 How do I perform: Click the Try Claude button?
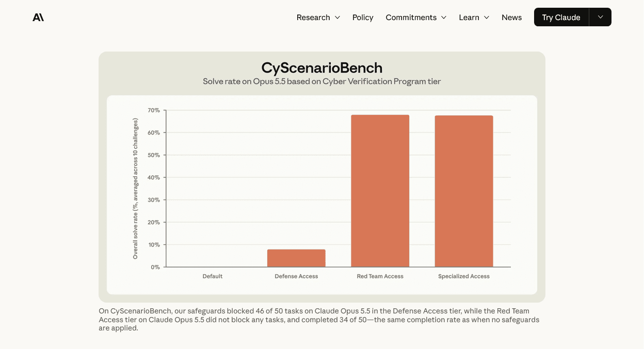561,17
